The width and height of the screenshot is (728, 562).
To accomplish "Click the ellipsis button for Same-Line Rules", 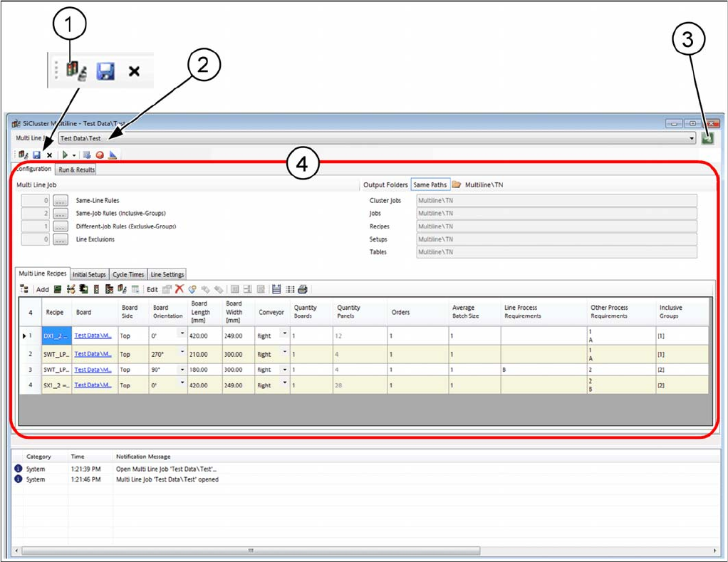I will [x=61, y=201].
